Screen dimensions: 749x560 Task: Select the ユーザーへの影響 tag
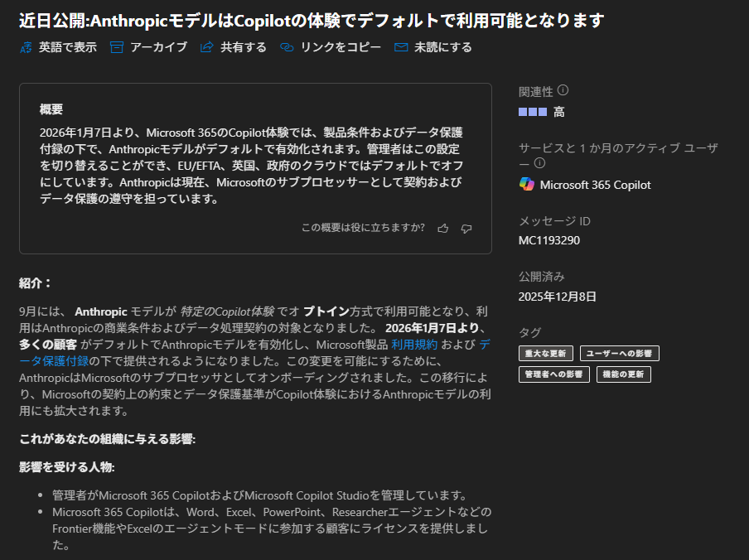pos(620,354)
